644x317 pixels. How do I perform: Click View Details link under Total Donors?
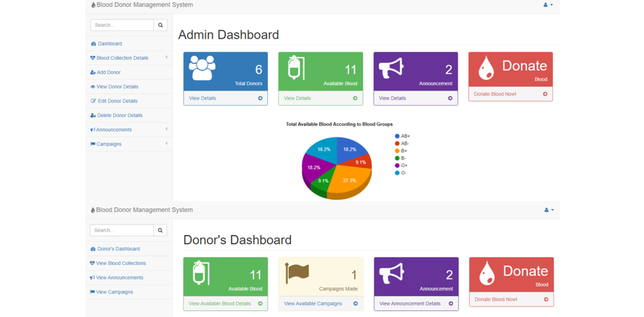[x=202, y=99]
